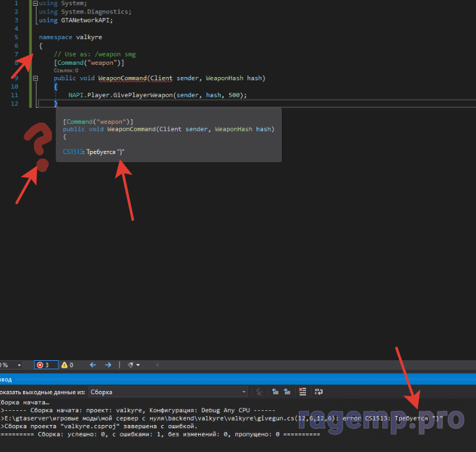Navigate backward with the left arrow
The image size is (476, 452).
click(x=92, y=365)
